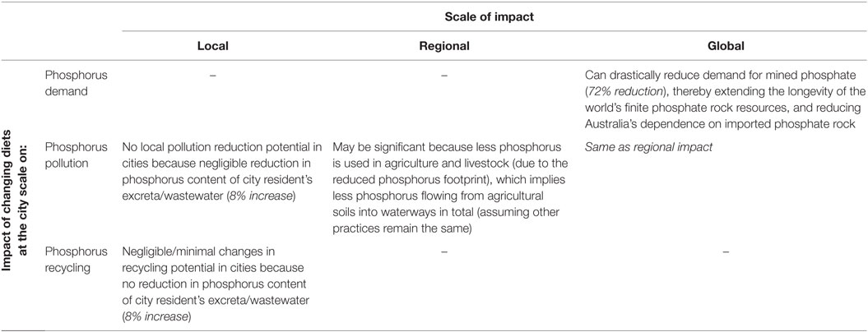The image size is (868, 332).
Task: Select the 'Regional' column header
Action: click(x=444, y=47)
